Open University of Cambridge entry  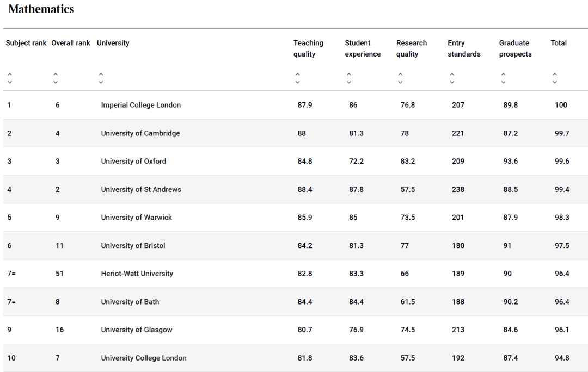pyautogui.click(x=140, y=133)
